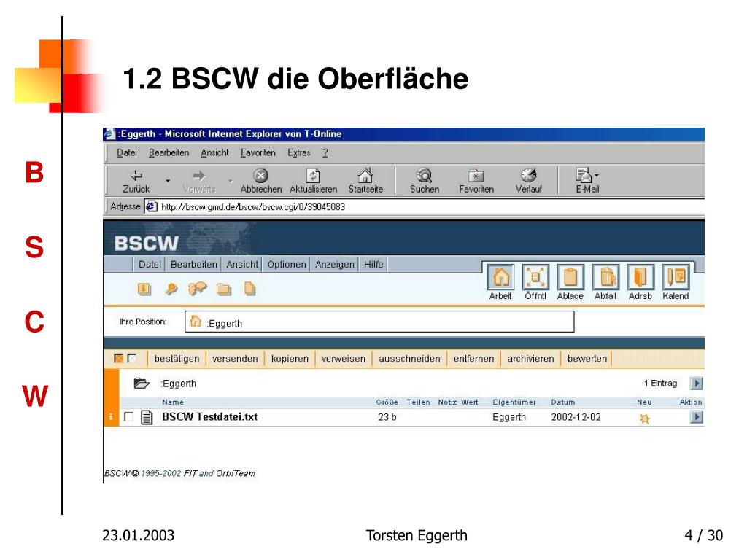Viewport: 747px width, 560px height.
Task: Click the Zurück back arrow icon
Action: click(x=136, y=175)
